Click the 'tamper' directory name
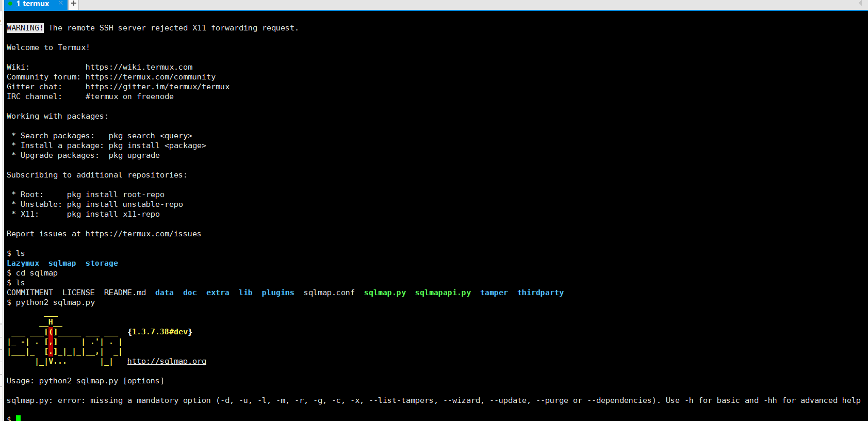 pyautogui.click(x=494, y=293)
